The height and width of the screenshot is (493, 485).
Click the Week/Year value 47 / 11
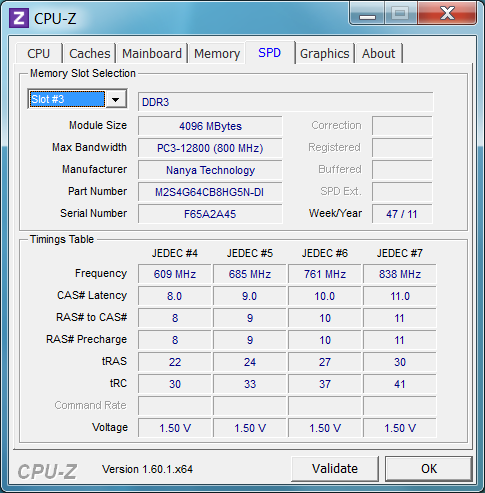coord(402,214)
